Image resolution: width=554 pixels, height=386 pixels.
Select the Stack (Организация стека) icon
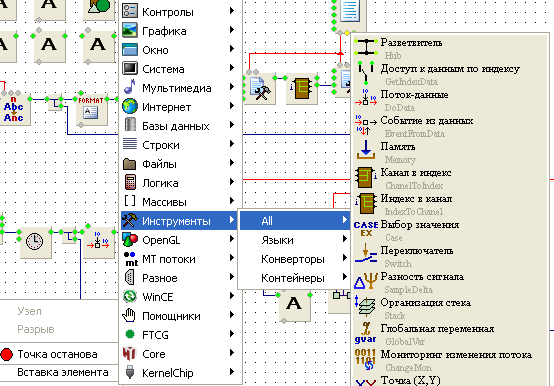[x=366, y=305]
